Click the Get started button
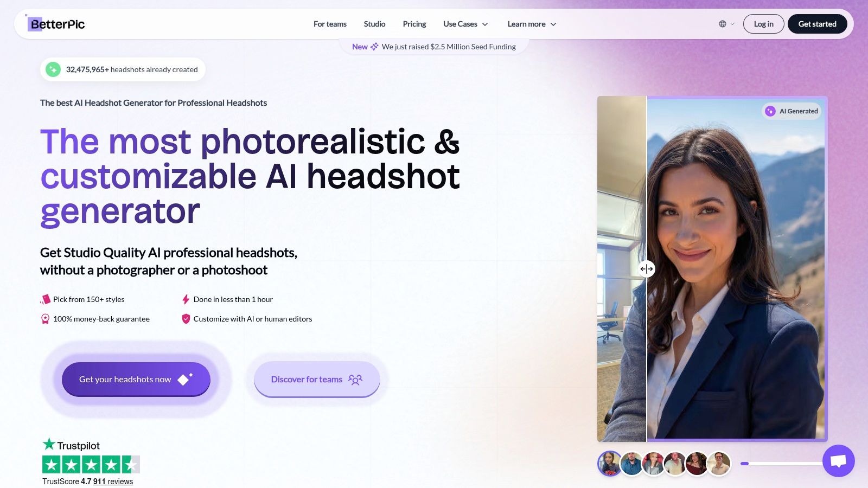This screenshot has width=868, height=488. click(817, 24)
